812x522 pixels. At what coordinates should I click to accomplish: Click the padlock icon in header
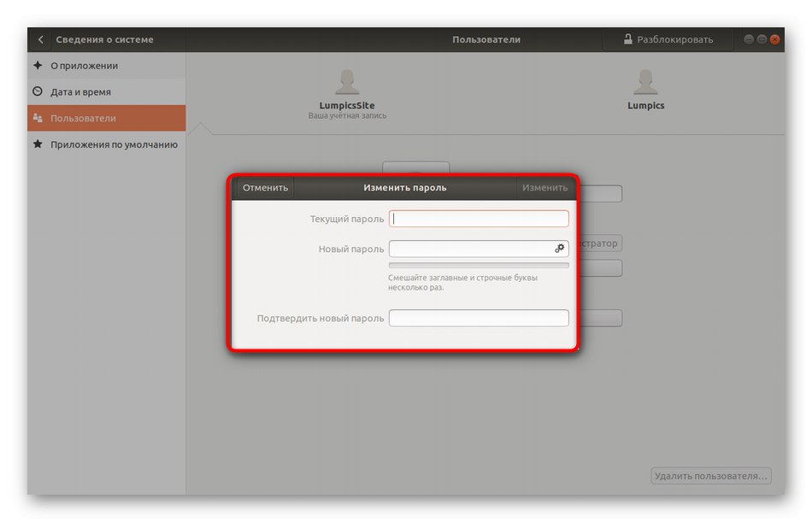tap(627, 38)
